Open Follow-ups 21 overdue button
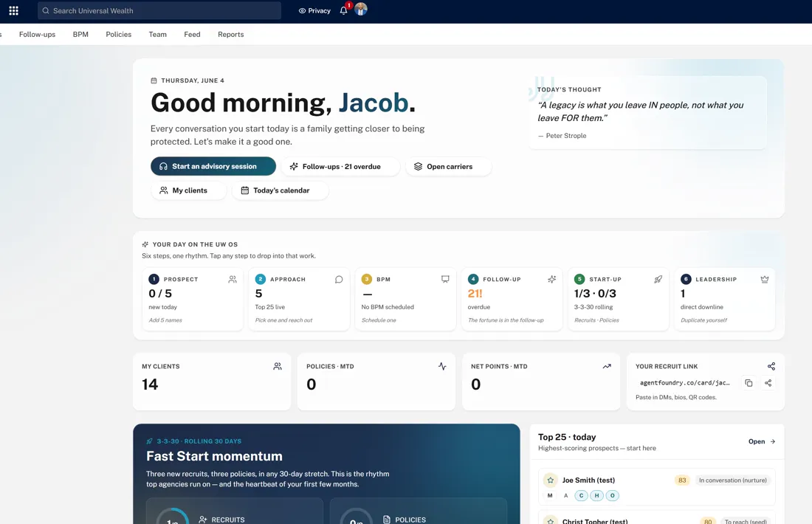The width and height of the screenshot is (812, 524). 341,166
